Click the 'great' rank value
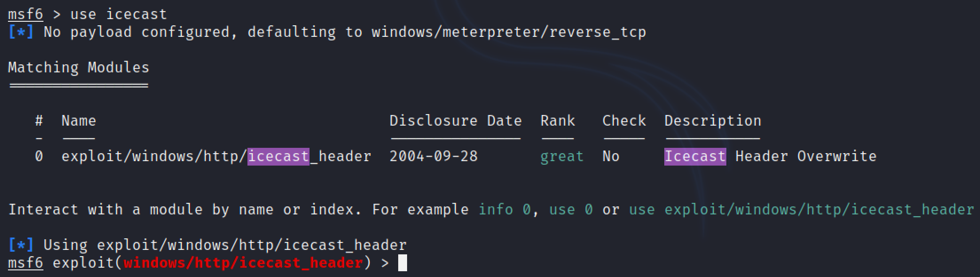The image size is (980, 277). coord(562,157)
